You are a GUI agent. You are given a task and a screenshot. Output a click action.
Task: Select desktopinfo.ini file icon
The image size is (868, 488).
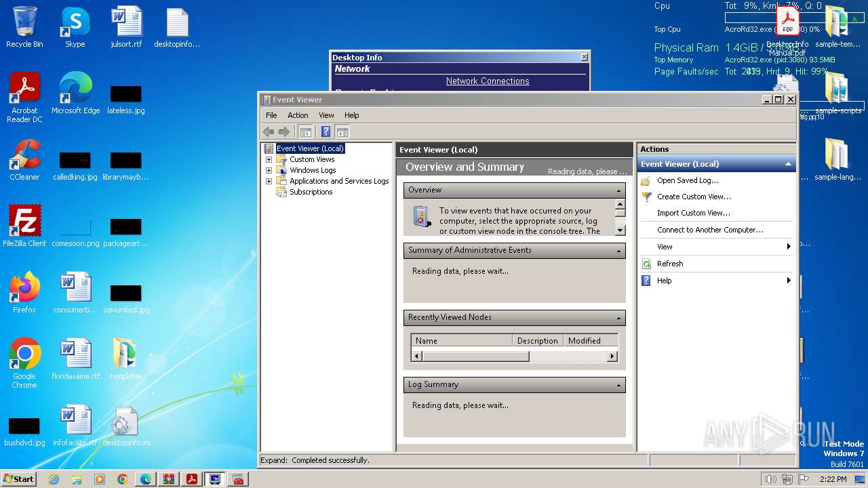tap(126, 426)
